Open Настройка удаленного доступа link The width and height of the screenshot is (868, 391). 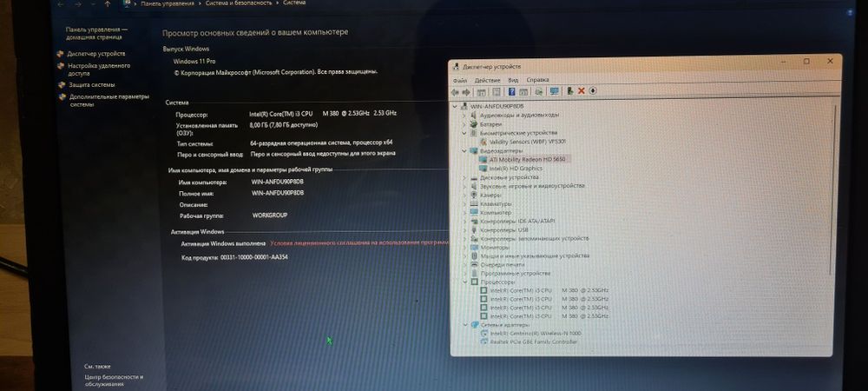pos(100,70)
